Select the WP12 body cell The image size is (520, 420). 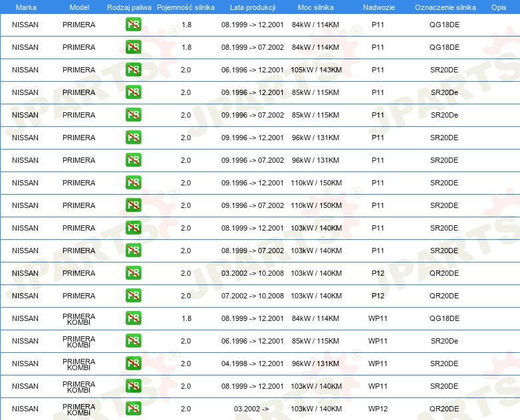click(378, 409)
